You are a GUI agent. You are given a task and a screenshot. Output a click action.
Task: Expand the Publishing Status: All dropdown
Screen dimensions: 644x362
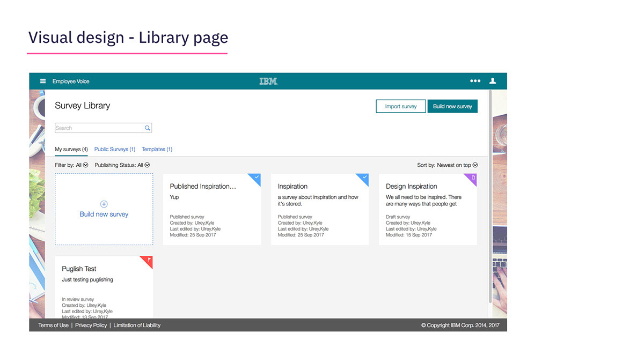coord(122,165)
